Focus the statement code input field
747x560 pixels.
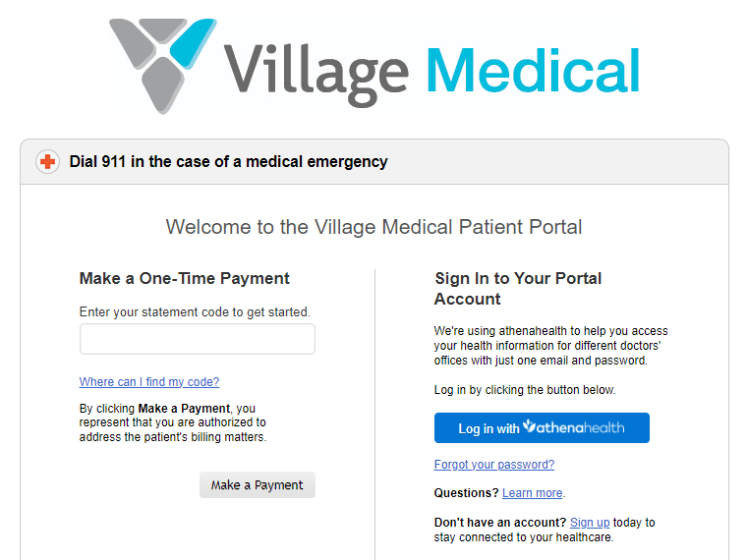197,339
